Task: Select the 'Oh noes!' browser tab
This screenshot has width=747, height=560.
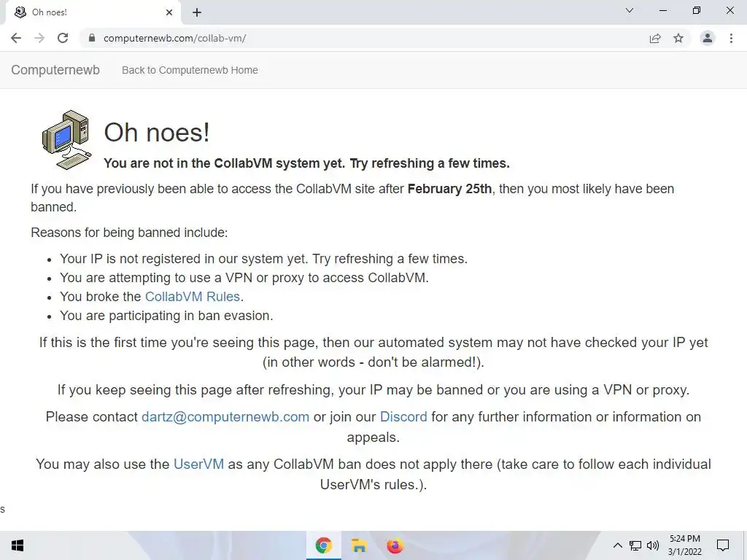Action: point(93,12)
